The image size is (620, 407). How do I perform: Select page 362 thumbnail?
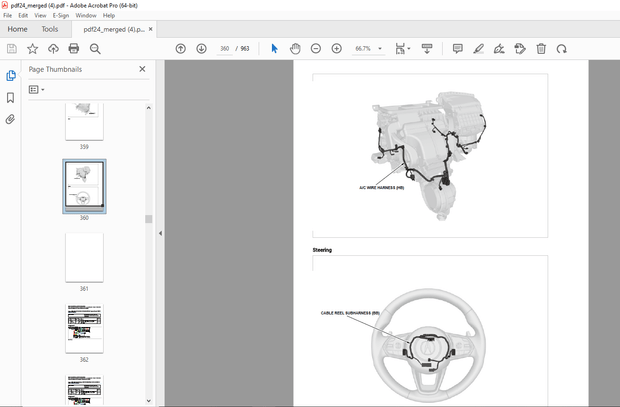(x=84, y=328)
